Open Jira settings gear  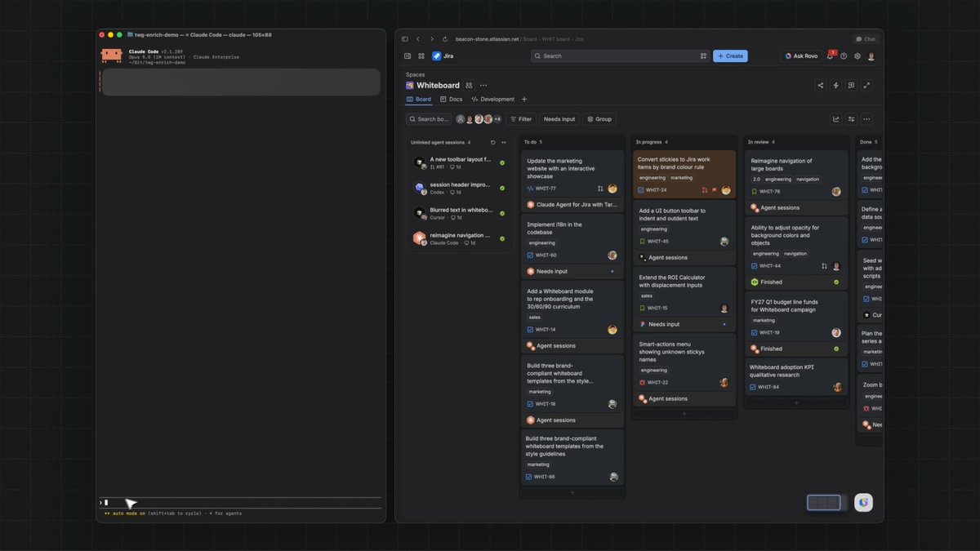click(857, 56)
